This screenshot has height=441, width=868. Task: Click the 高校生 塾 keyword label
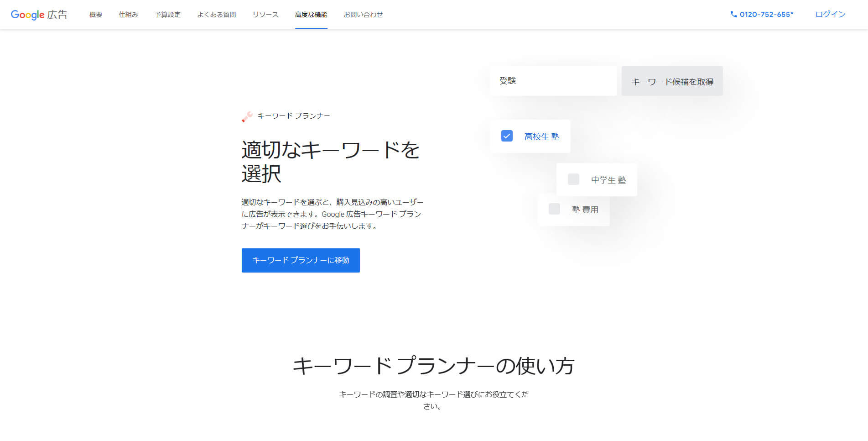click(x=541, y=136)
